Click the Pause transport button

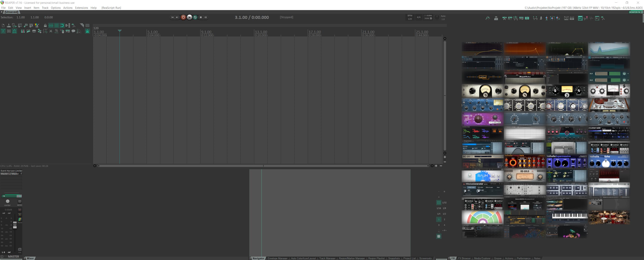click(206, 17)
